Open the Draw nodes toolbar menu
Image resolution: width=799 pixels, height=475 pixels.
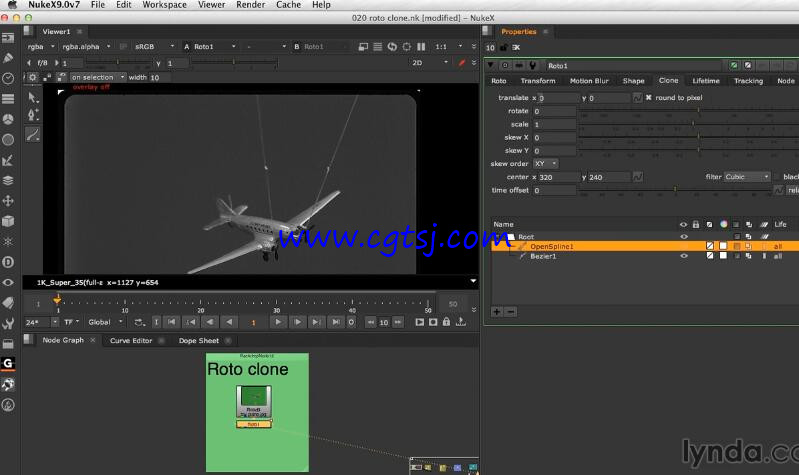point(8,58)
